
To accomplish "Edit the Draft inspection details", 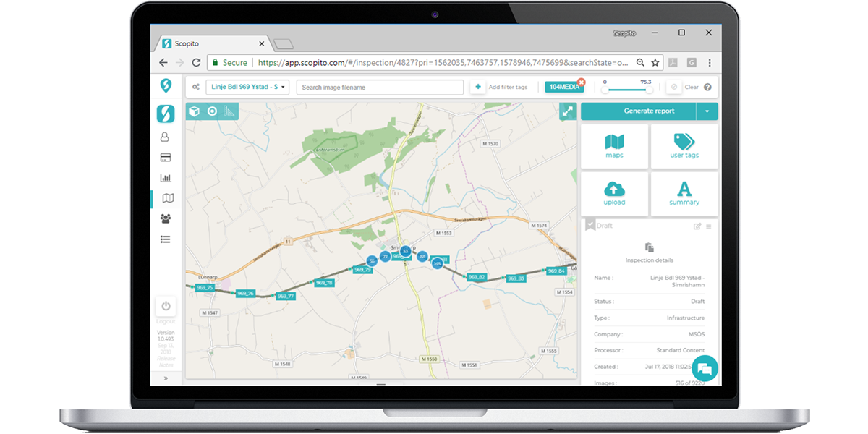I will [697, 226].
